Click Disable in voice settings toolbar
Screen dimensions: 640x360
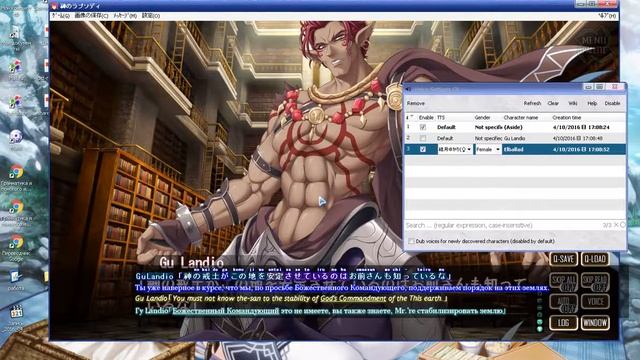pos(612,104)
